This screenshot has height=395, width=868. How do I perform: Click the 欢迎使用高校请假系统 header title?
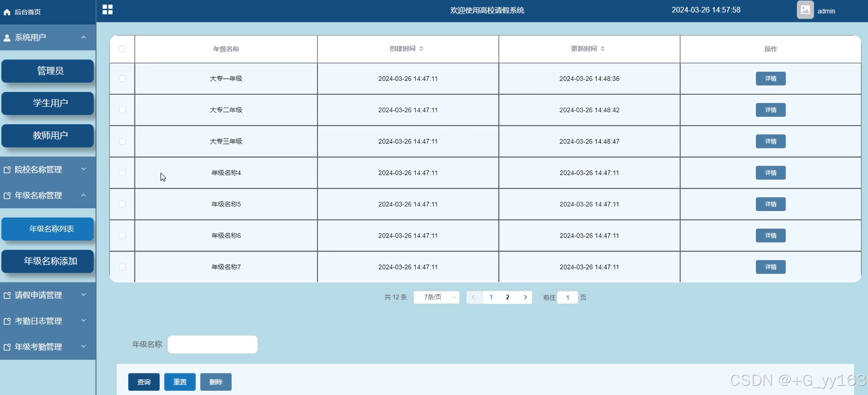487,11
